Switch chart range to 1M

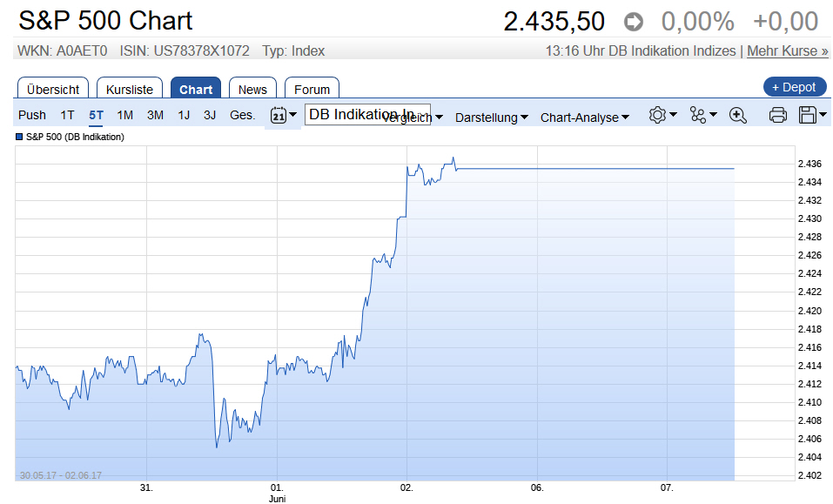[125, 115]
